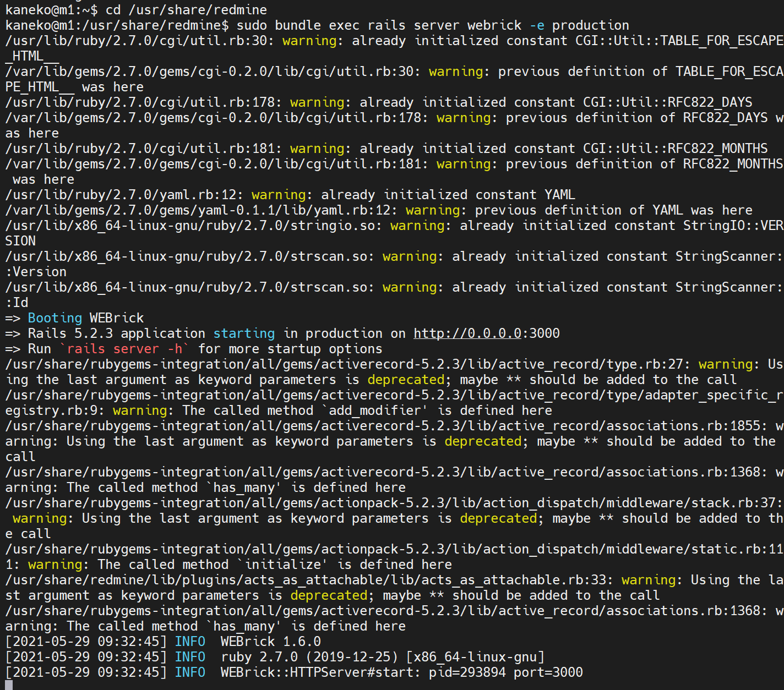Click the cyan 'starting' word in Rails line
This screenshot has height=690, width=784.
point(244,333)
